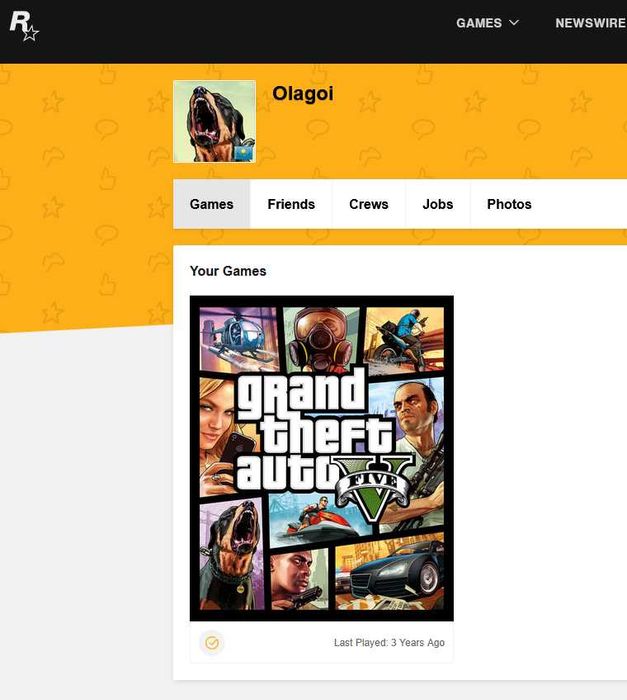Screen dimensions: 627x700
Task: Click the Rockstar Games logo
Action: pyautogui.click(x=24, y=26)
